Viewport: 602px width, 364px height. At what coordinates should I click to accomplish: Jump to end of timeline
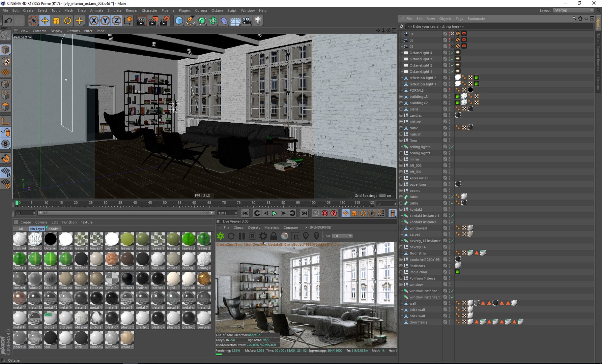click(304, 213)
